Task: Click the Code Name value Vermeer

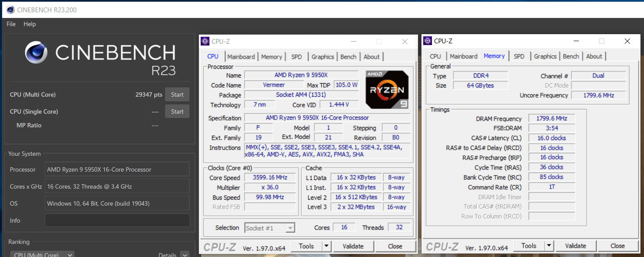Action: coord(274,85)
